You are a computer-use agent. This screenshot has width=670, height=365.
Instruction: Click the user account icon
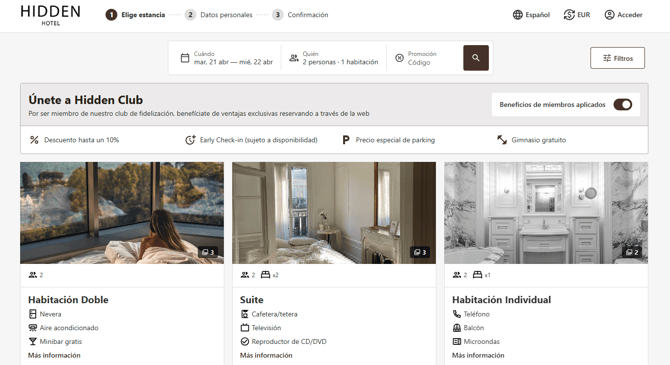(609, 15)
